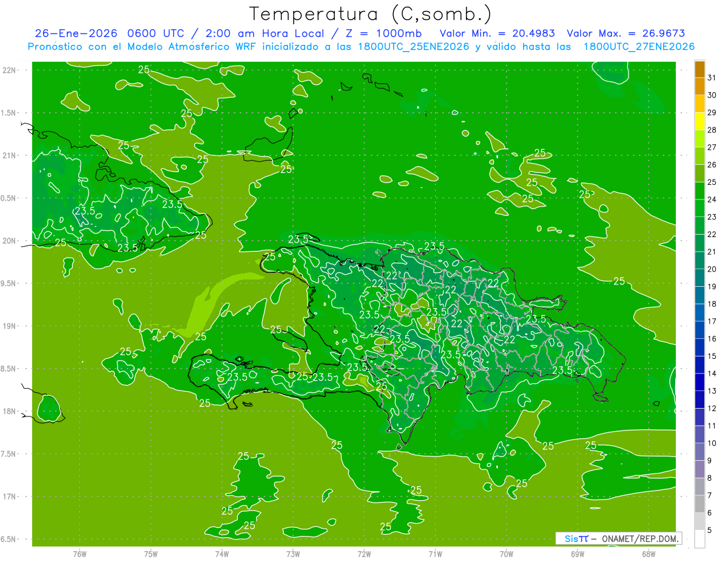Viewport: 728px width, 562px height.
Task: Select the light gray swatch between 5 and 6
Action: click(699, 521)
